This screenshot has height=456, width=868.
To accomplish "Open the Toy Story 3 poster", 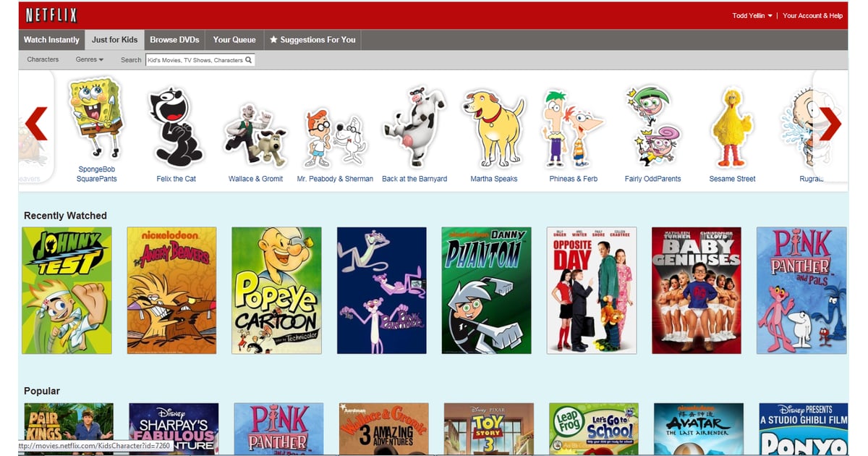I will tap(489, 428).
